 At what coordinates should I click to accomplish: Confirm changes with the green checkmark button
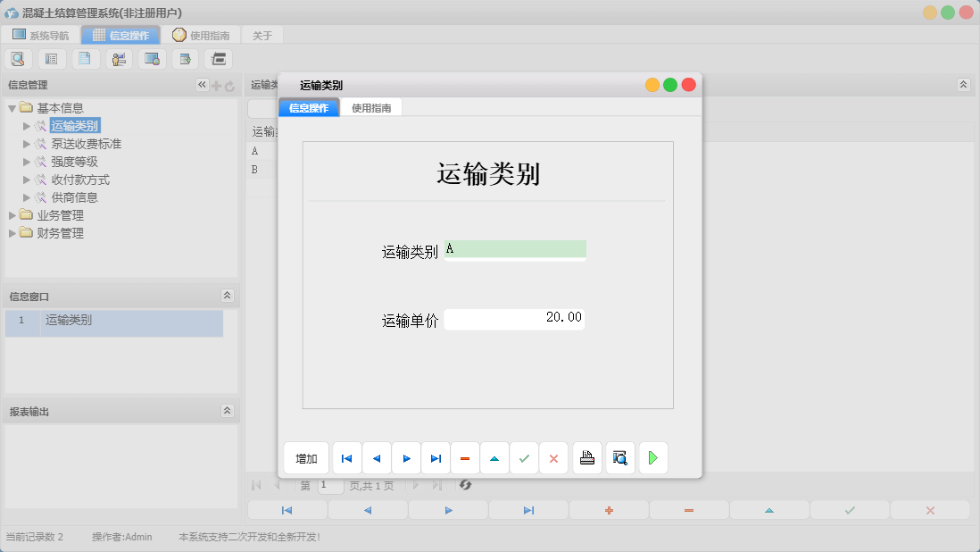tap(525, 457)
